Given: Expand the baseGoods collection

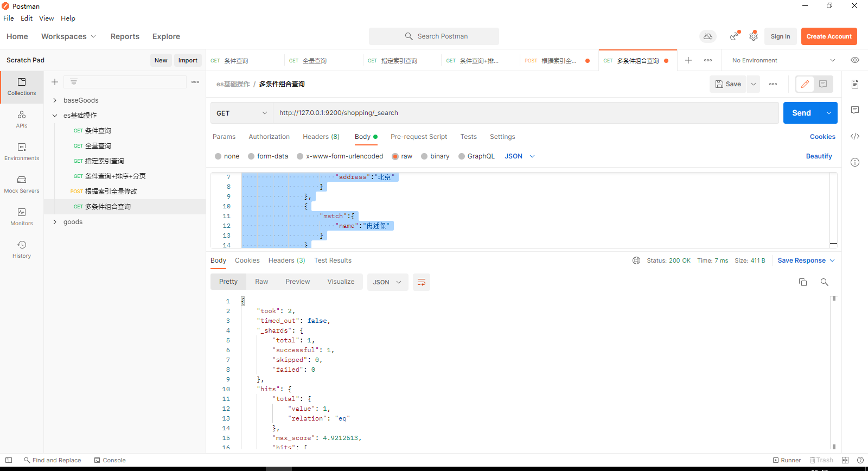Looking at the screenshot, I should point(55,100).
